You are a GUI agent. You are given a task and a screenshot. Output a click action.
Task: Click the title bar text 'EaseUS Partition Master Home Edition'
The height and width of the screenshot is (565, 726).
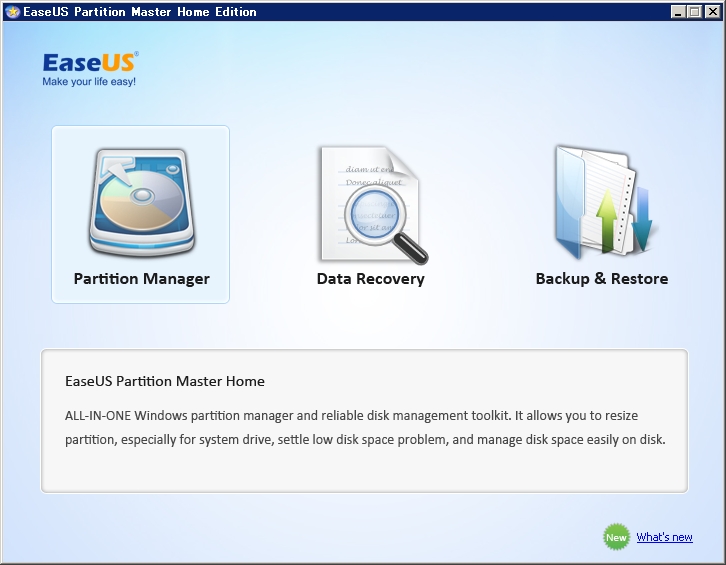pos(140,12)
